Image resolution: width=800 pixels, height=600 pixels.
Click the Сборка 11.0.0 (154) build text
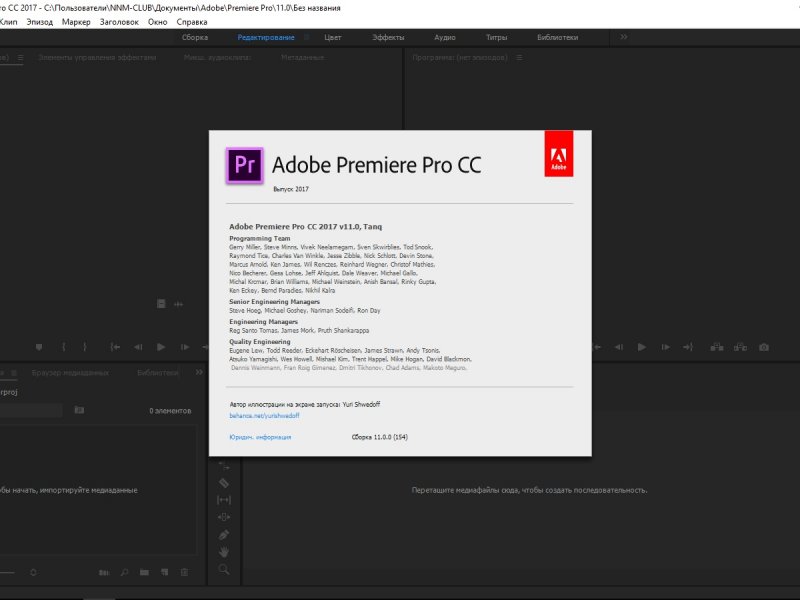(380, 437)
